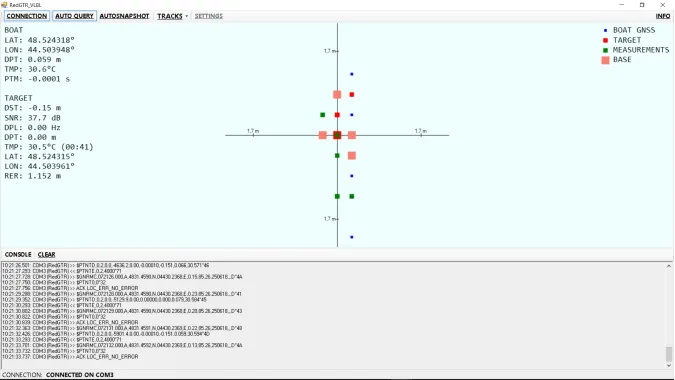Open the INFO menu item
This screenshot has width=675, height=380.
pyautogui.click(x=663, y=16)
